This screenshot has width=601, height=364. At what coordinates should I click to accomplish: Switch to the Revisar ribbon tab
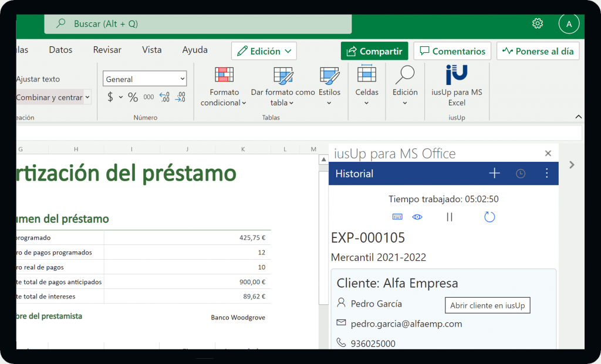click(x=107, y=50)
